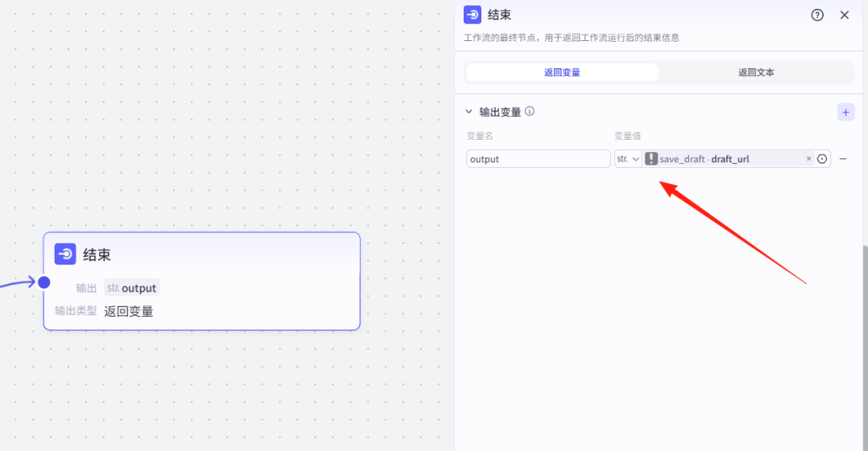Click the panel's vertical scrollbar
Image resolution: width=868 pixels, height=451 pixels.
click(865, 348)
